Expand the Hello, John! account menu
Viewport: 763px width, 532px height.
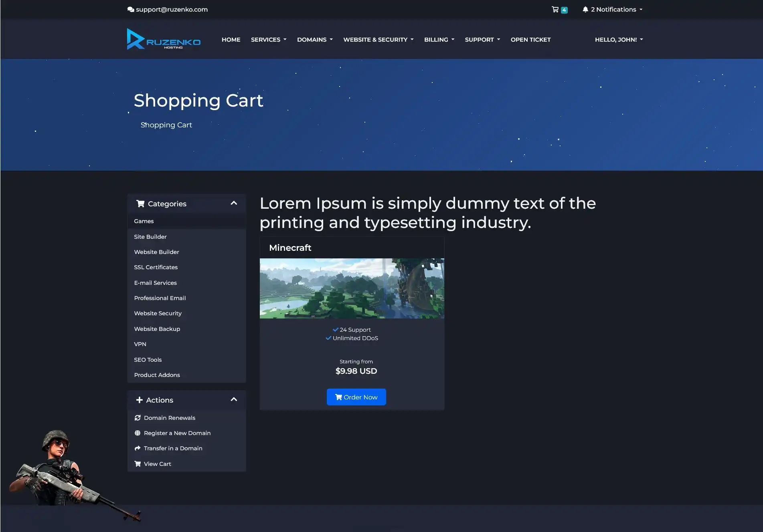618,40
